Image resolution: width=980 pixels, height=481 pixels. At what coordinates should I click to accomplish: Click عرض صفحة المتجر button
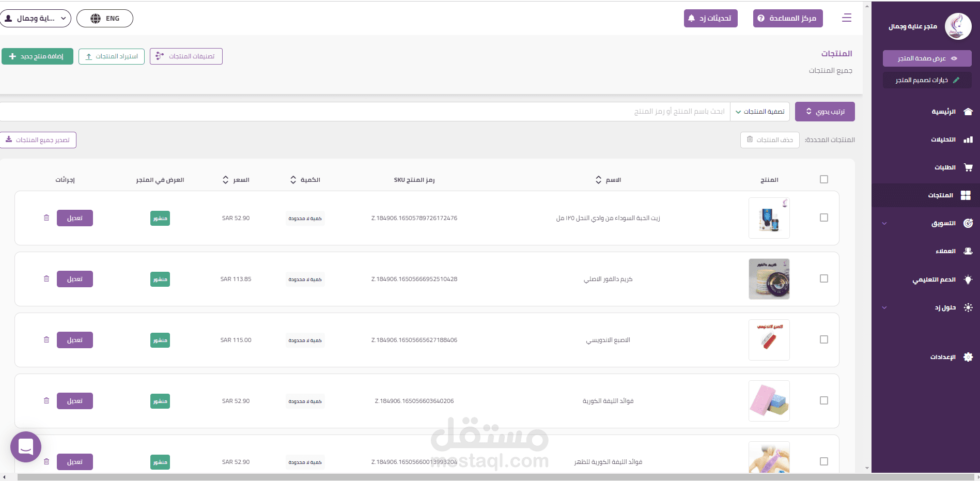pyautogui.click(x=927, y=58)
